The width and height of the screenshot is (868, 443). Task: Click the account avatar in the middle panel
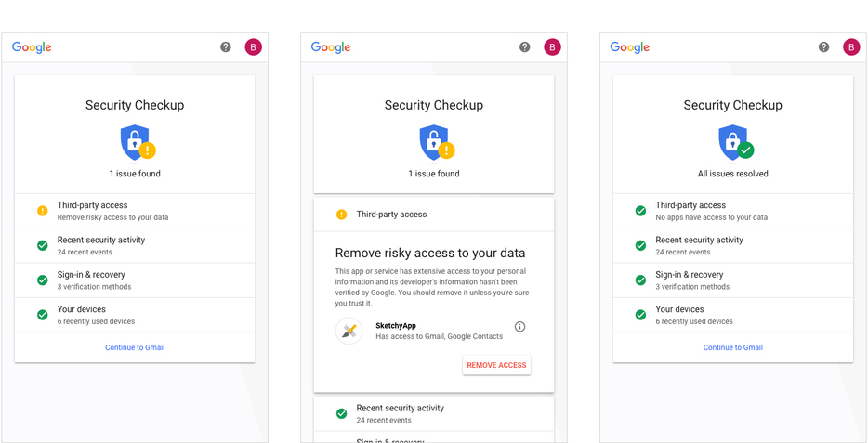(552, 47)
